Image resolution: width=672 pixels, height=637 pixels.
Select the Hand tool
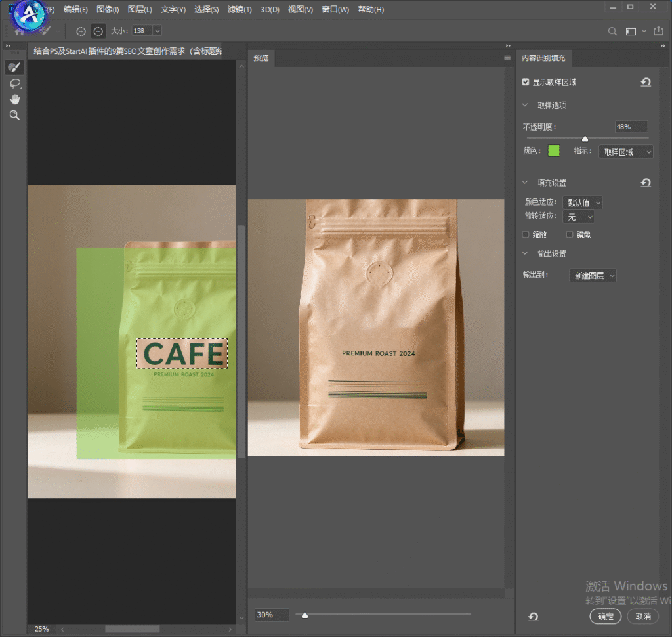[15, 99]
